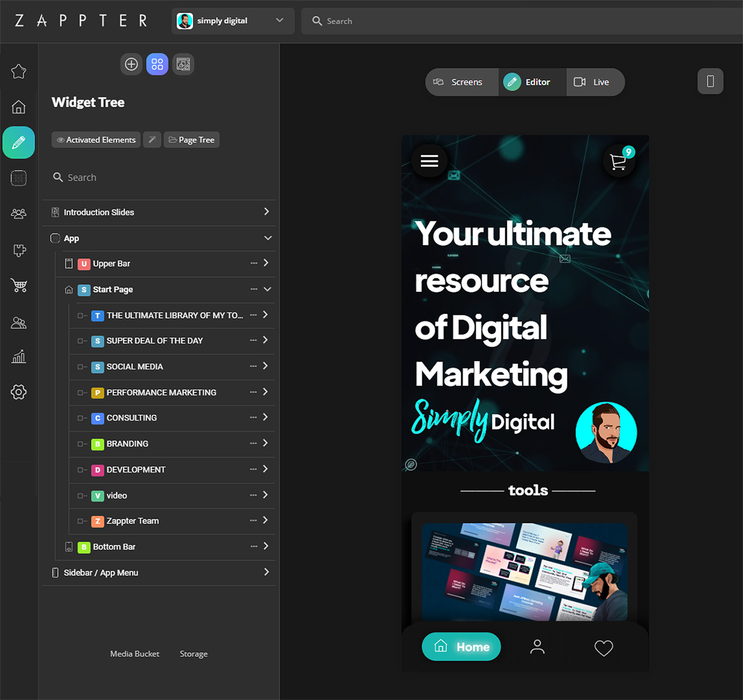Open the analytics bar chart icon
This screenshot has width=743, height=700.
pyautogui.click(x=19, y=357)
